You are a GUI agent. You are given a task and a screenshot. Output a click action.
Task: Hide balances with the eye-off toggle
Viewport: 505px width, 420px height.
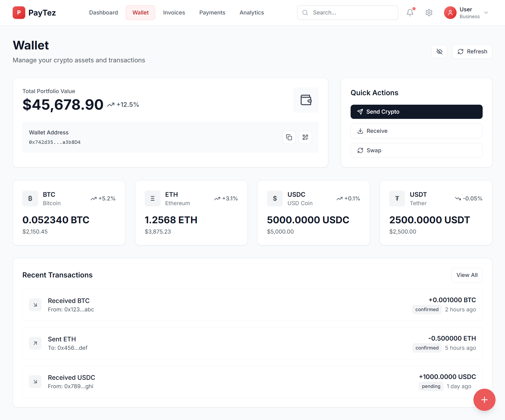click(x=439, y=52)
